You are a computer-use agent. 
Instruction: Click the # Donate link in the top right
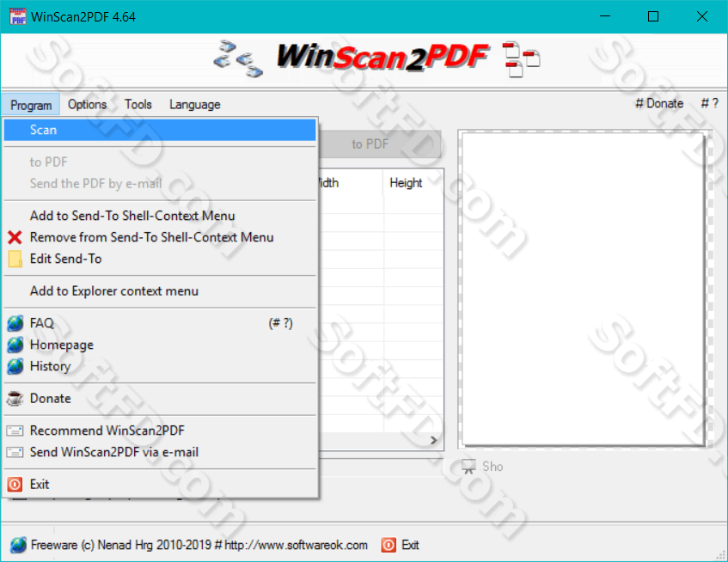click(659, 103)
